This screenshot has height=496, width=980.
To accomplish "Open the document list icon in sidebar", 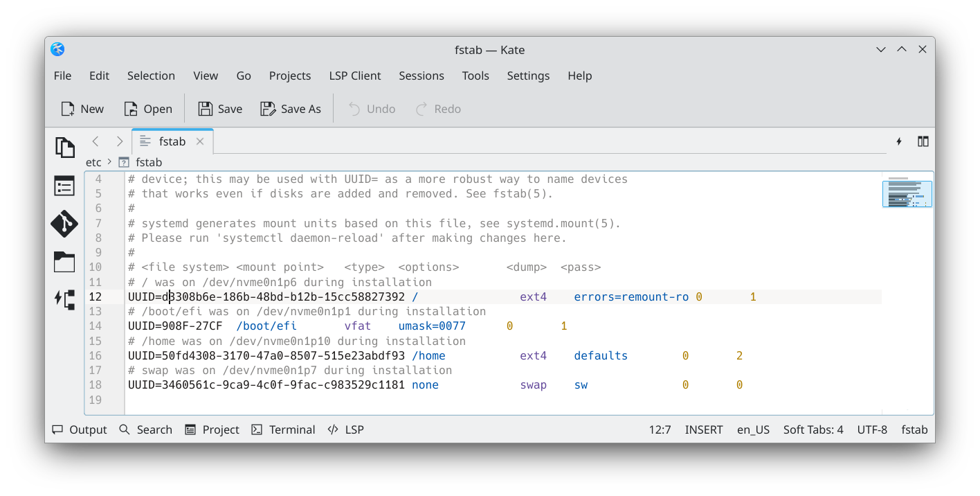I will point(64,186).
